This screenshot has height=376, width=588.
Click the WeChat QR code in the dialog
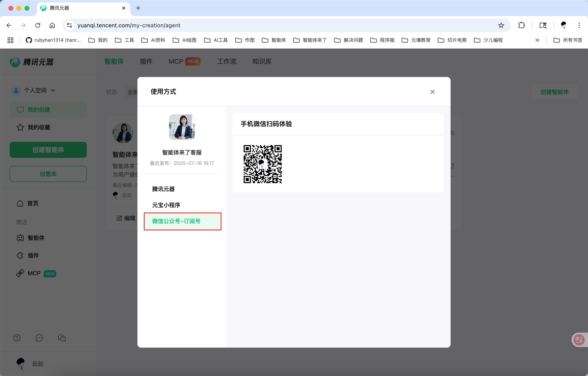click(262, 164)
